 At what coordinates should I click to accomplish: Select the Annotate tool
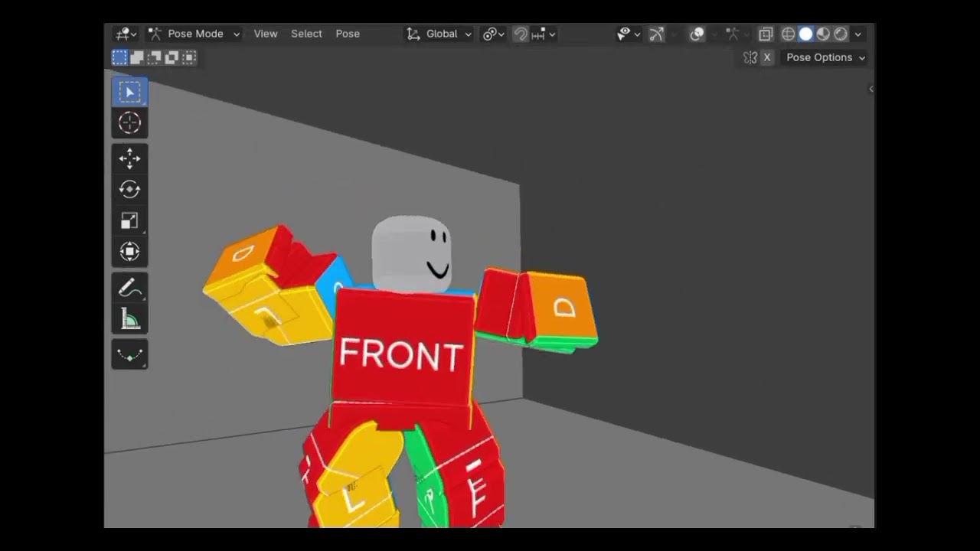click(129, 288)
